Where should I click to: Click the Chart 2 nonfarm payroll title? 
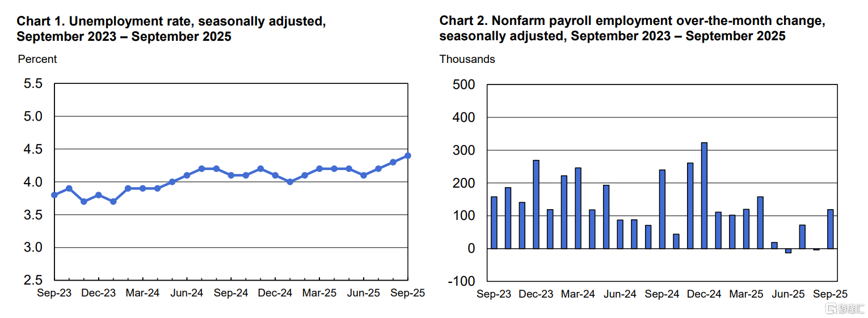pyautogui.click(x=631, y=29)
